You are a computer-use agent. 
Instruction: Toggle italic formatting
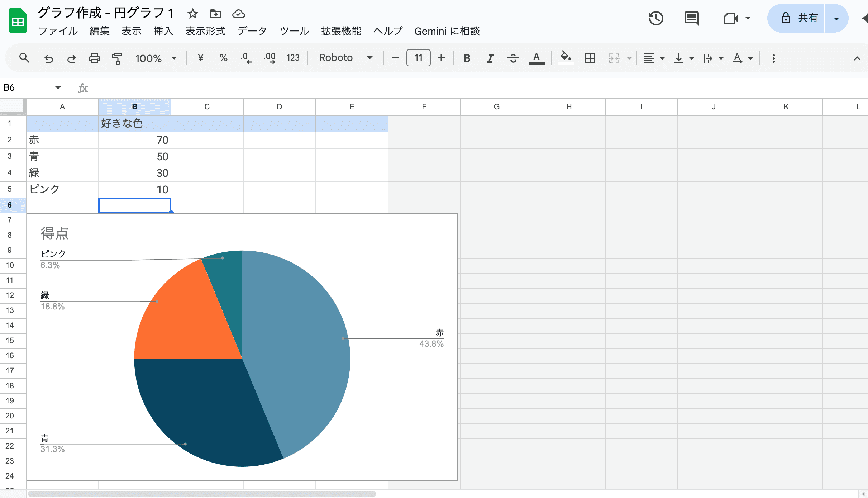[x=490, y=58]
